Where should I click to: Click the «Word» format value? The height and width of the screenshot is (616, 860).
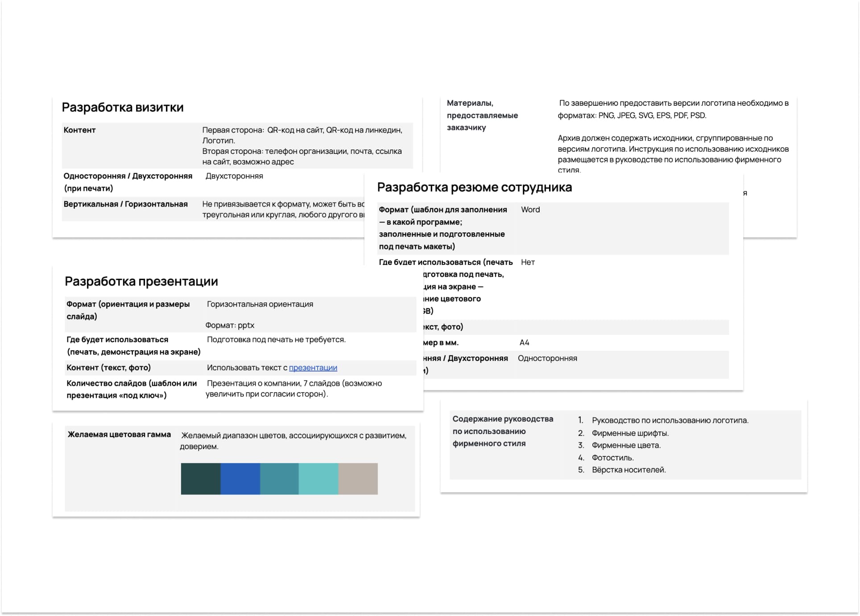pyautogui.click(x=530, y=210)
